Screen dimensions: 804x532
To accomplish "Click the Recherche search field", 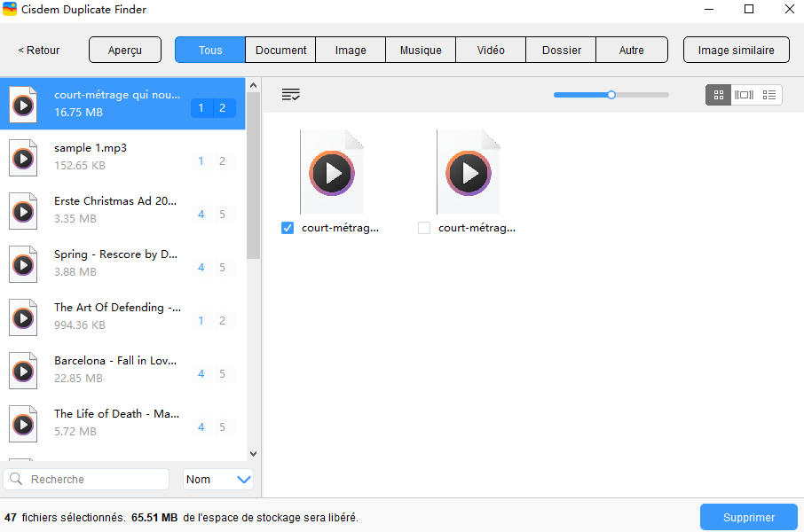I will point(86,479).
